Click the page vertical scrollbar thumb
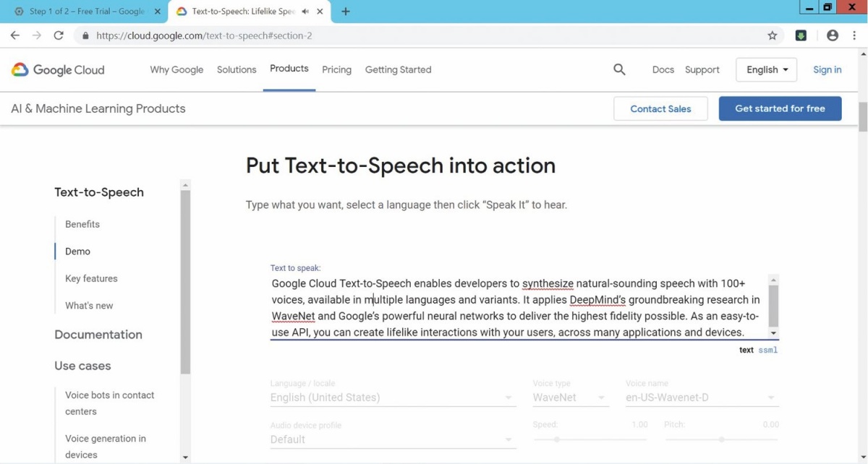 tap(862, 116)
